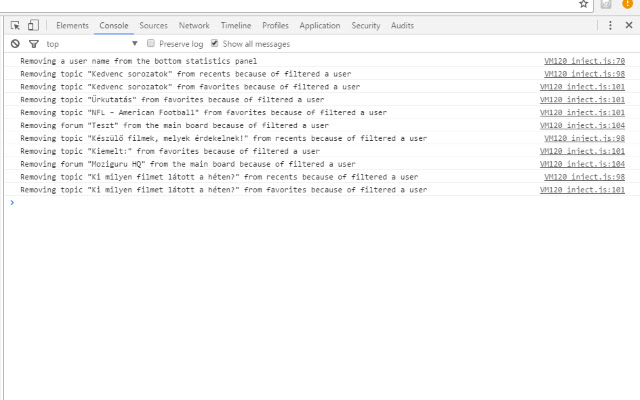Open inject.js:101 link on NFL row
The width and height of the screenshot is (640, 400).
pos(582,112)
